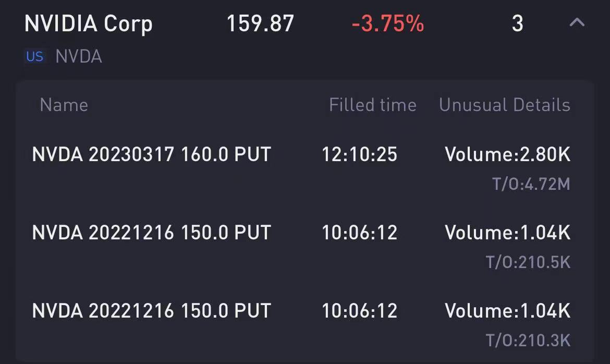This screenshot has width=610, height=364.
Task: Click the T/O:210.5K turnover value
Action: 528,262
